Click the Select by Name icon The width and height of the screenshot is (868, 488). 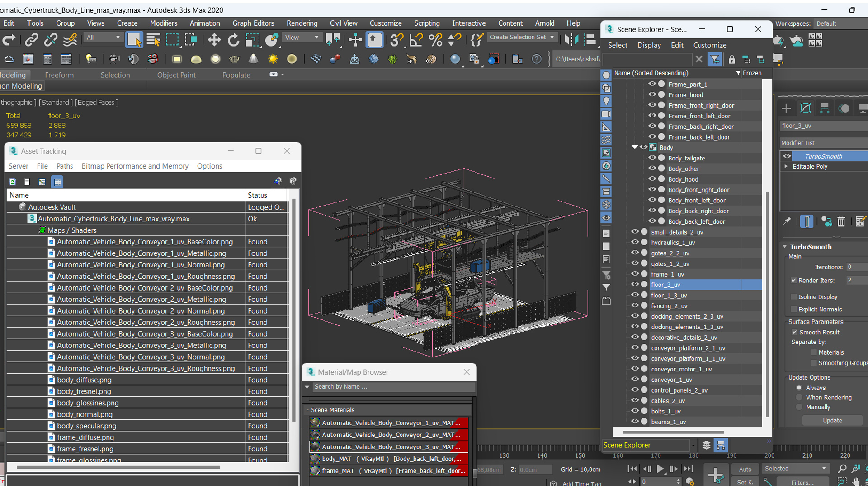153,40
